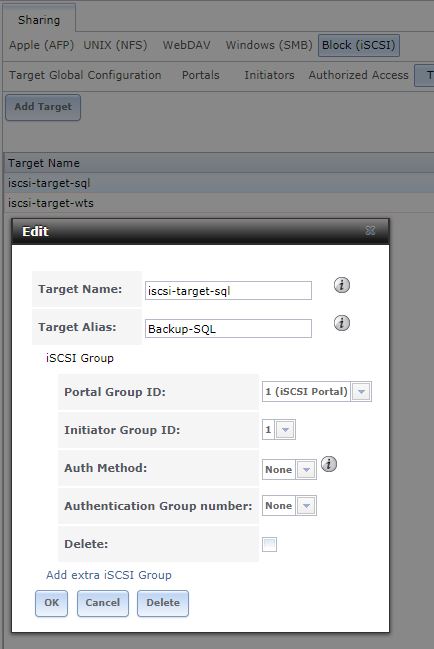Viewport: 434px width, 649px height.
Task: Open the Portal Group ID dropdown
Action: [x=361, y=392]
